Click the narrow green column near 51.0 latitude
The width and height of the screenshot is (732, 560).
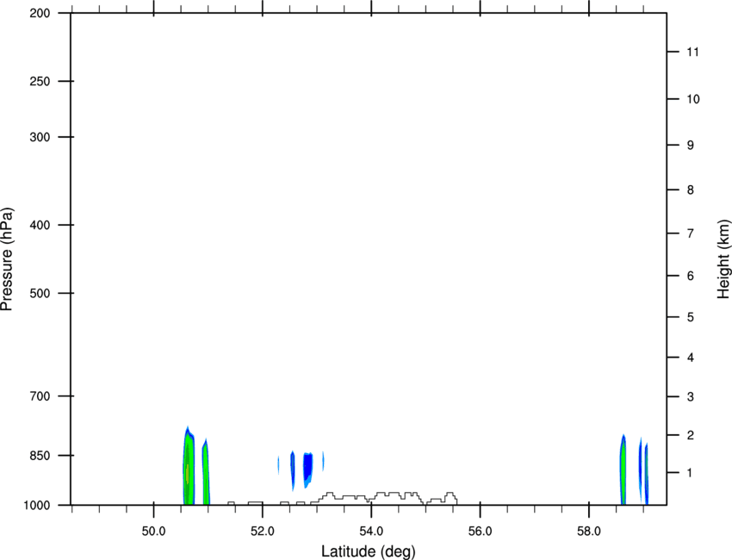(206, 473)
